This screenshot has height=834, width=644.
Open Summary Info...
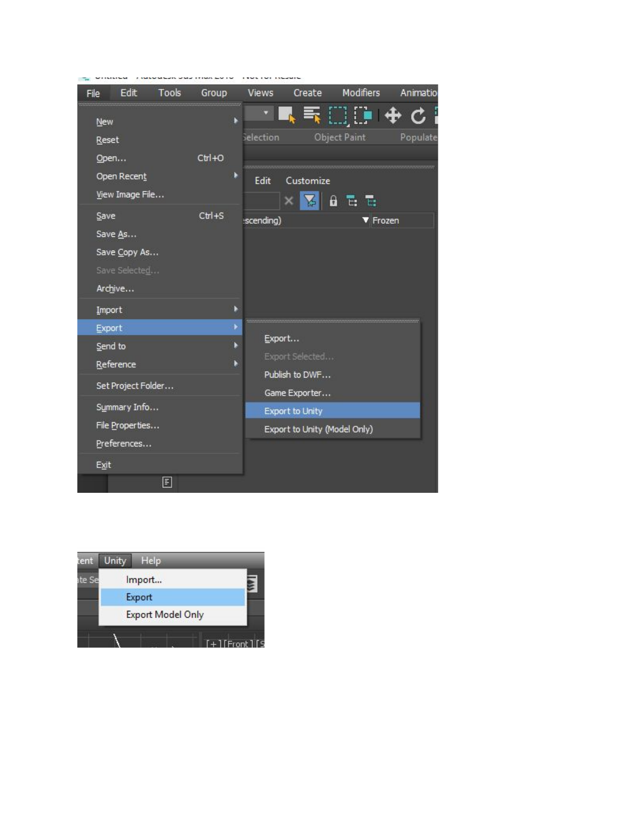click(160, 407)
